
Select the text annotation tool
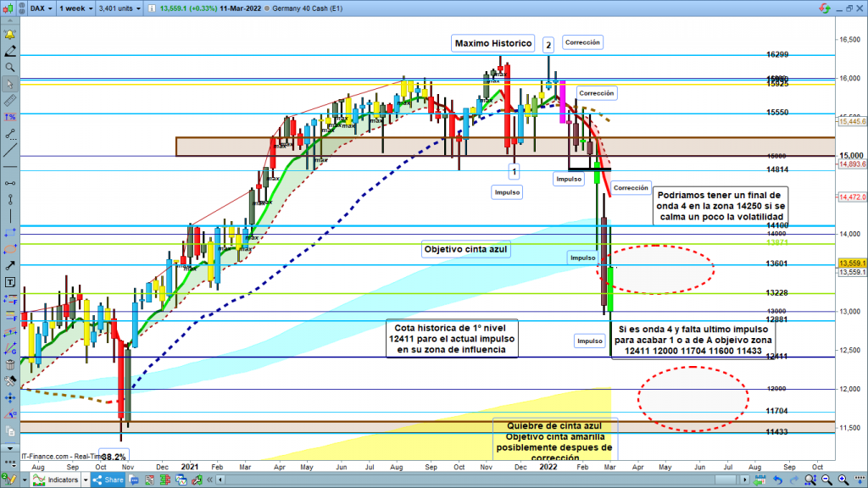click(x=9, y=281)
